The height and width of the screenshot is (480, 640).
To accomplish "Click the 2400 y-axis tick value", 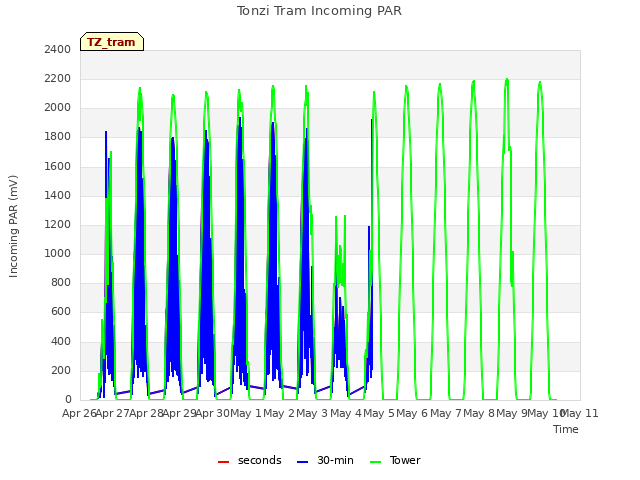I will pyautogui.click(x=58, y=49).
